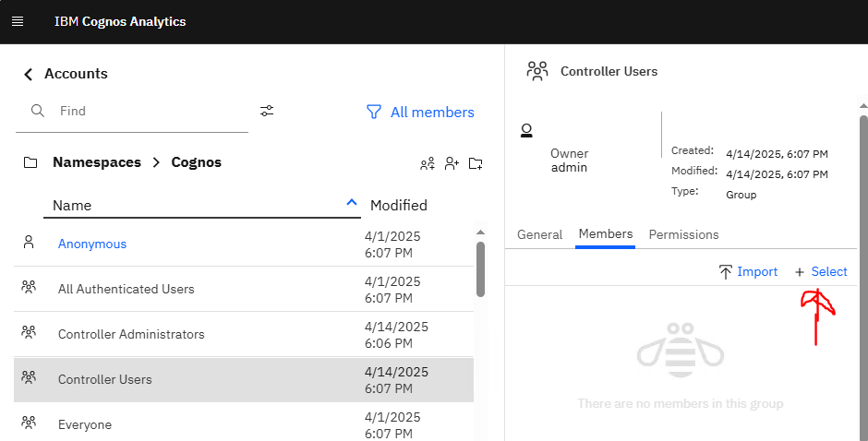Open the All members filter

pyautogui.click(x=421, y=112)
